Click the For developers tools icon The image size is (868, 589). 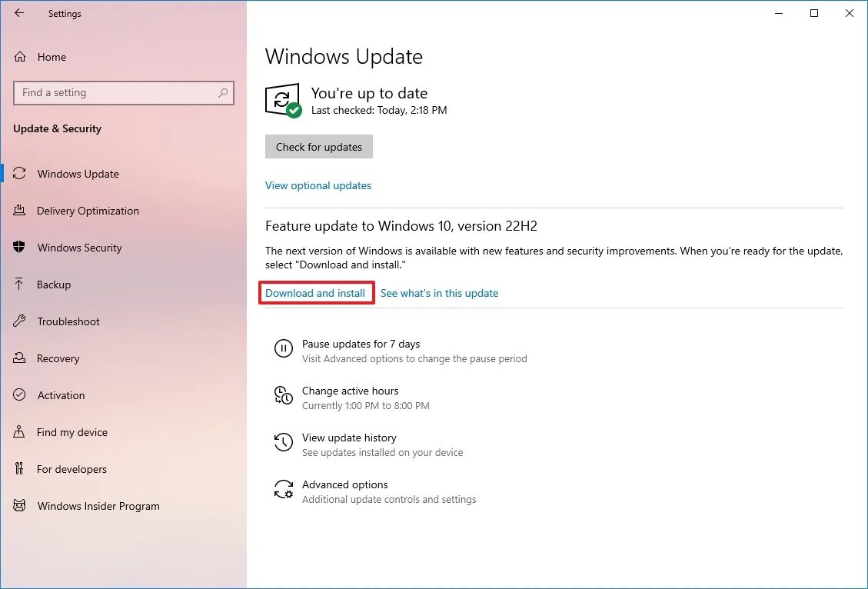tap(19, 468)
